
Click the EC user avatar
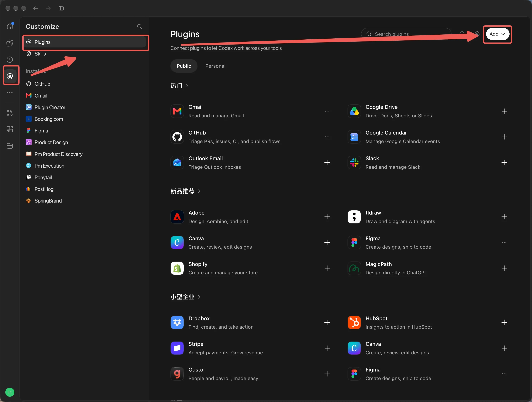point(10,392)
